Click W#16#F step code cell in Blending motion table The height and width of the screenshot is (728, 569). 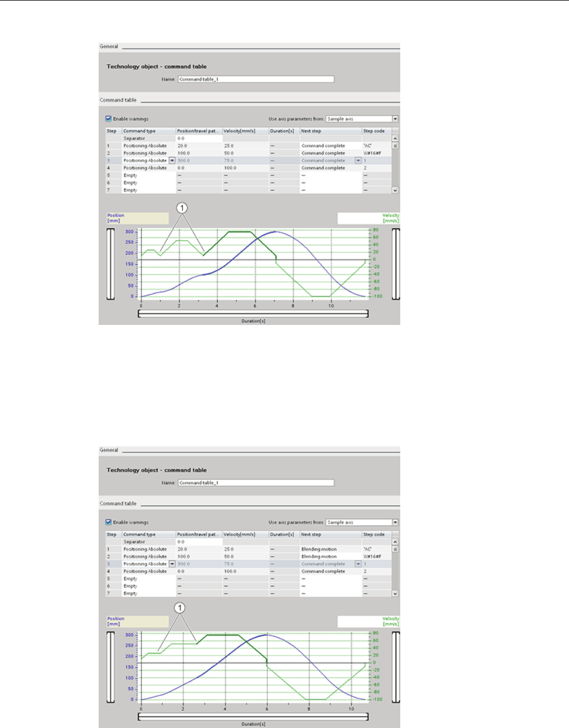click(377, 556)
